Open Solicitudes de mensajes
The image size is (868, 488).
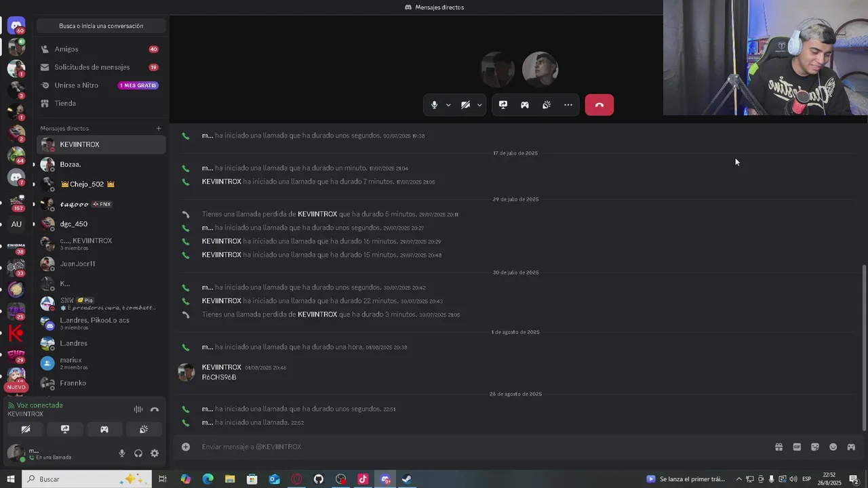(x=101, y=67)
